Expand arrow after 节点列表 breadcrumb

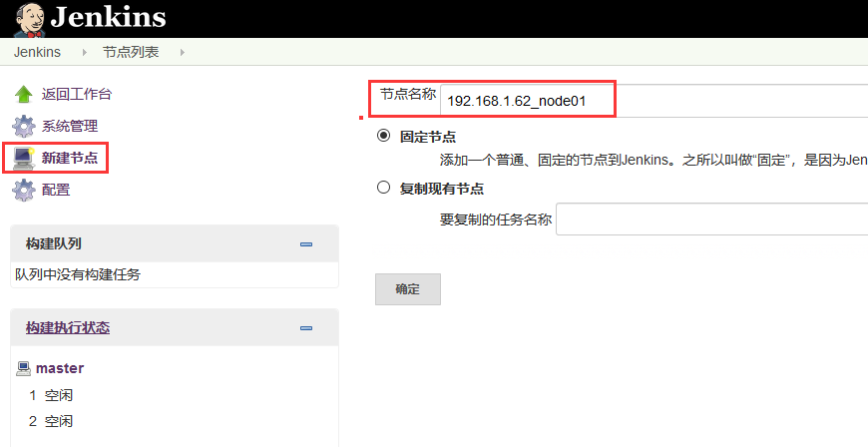pos(183,53)
